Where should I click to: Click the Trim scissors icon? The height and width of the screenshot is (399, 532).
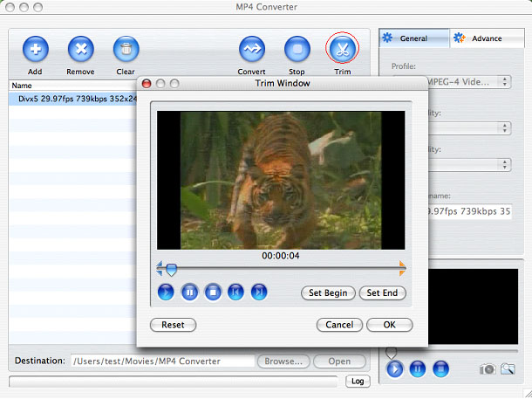[342, 49]
